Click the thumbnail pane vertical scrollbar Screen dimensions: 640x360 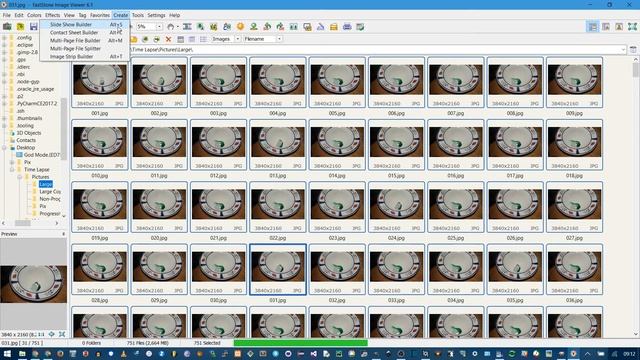pos(636,197)
